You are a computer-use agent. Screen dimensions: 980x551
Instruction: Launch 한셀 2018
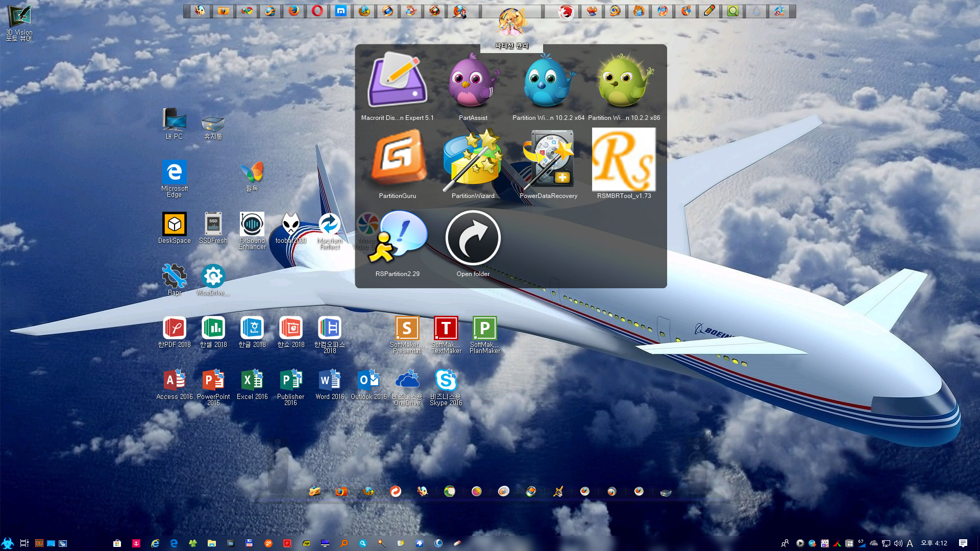[213, 332]
